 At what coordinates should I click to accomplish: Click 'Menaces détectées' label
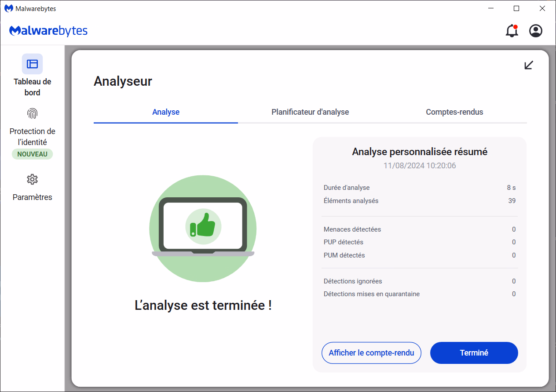pos(352,229)
